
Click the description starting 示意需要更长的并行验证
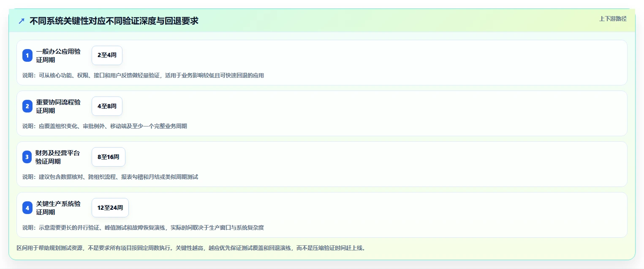[143, 228]
